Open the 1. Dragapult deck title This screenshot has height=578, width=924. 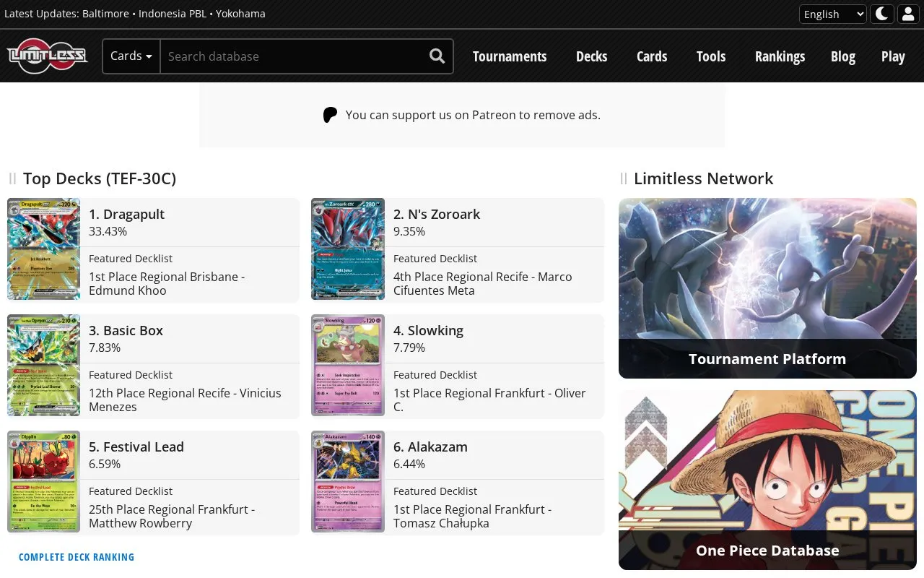coord(126,214)
